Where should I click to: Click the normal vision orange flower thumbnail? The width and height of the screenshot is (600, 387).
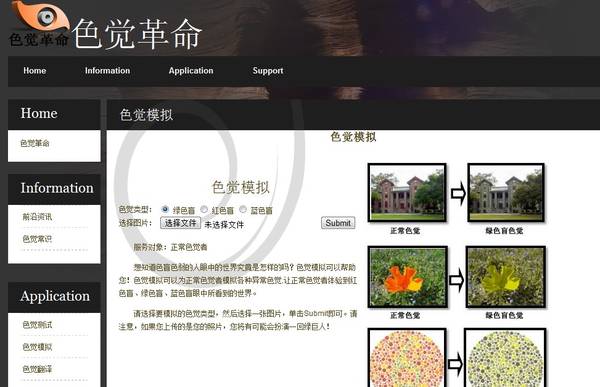coord(408,277)
